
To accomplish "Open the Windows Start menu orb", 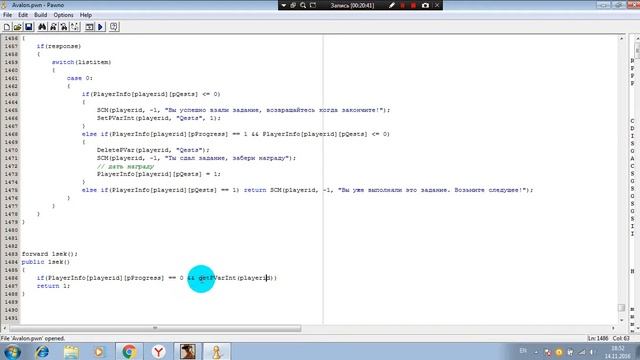I will (x=12, y=352).
